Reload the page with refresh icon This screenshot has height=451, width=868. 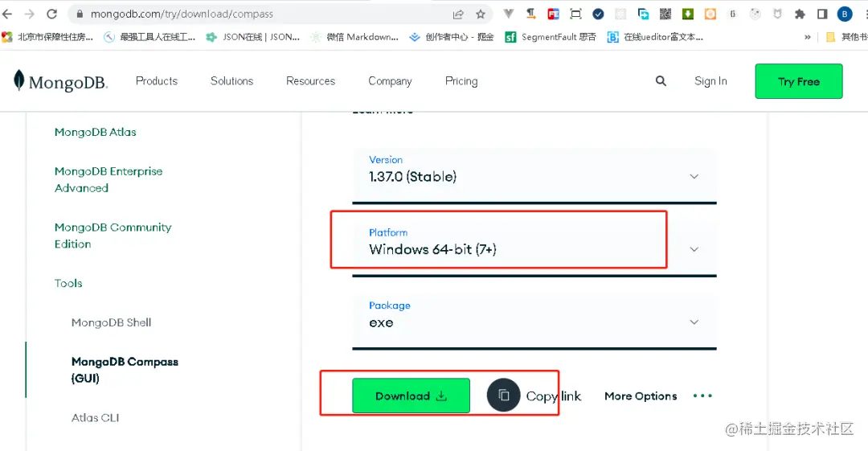[52, 14]
